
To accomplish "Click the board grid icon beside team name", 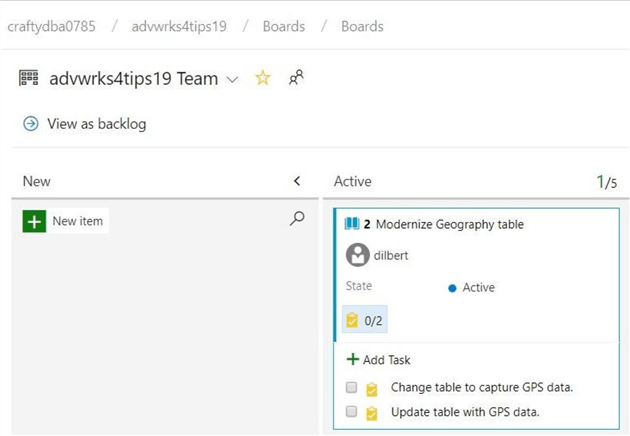I will pyautogui.click(x=30, y=79).
